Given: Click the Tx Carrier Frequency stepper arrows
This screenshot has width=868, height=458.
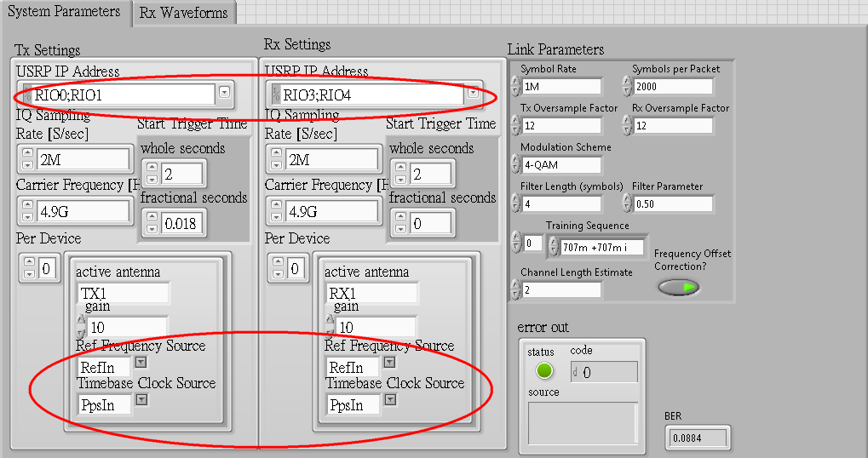Looking at the screenshot, I should click(x=27, y=211).
